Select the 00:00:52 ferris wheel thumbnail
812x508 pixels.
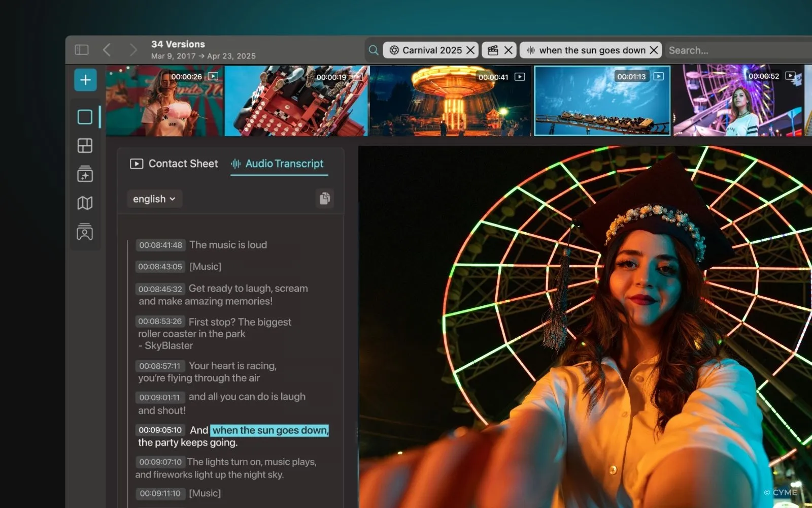(738, 101)
